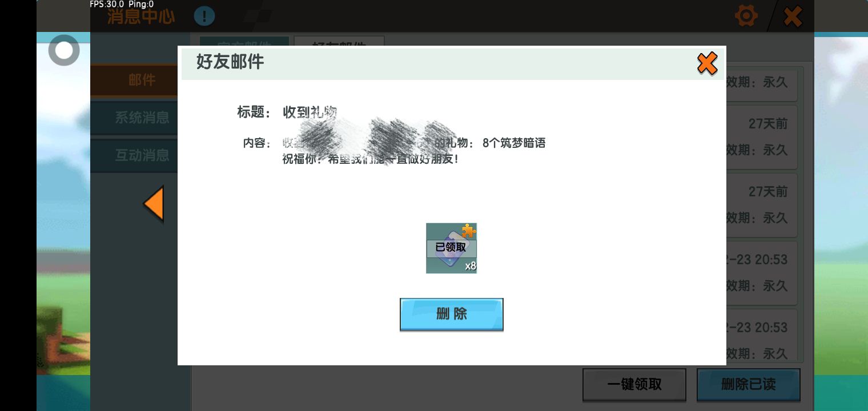Open the lower 27天前 mail entry

(x=762, y=204)
